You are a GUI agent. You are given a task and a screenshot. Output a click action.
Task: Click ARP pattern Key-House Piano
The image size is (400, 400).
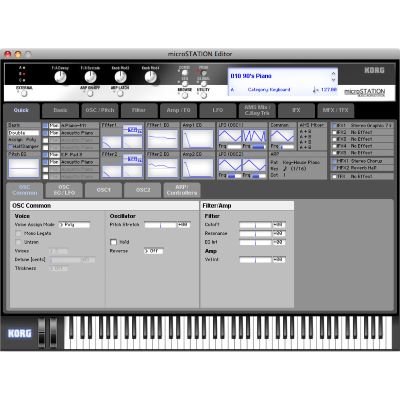click(301, 162)
